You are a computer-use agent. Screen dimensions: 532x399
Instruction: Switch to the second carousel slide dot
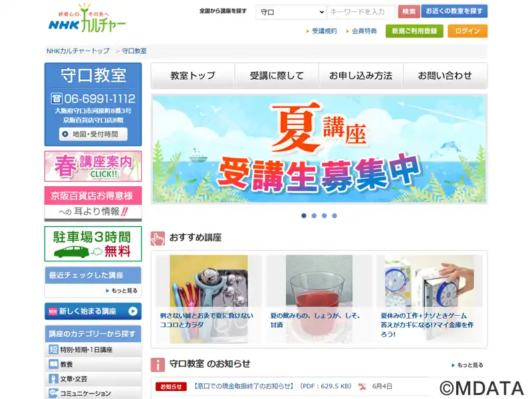[x=314, y=215]
